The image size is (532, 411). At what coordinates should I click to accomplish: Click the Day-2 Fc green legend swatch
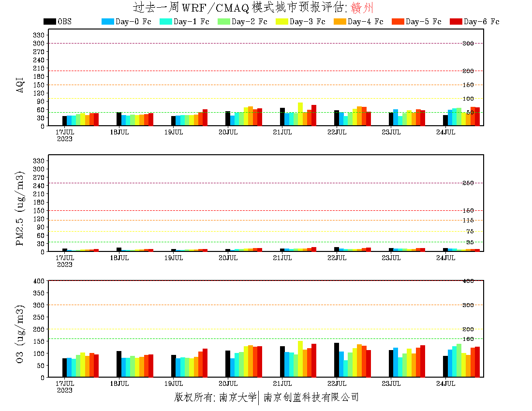pos(224,21)
